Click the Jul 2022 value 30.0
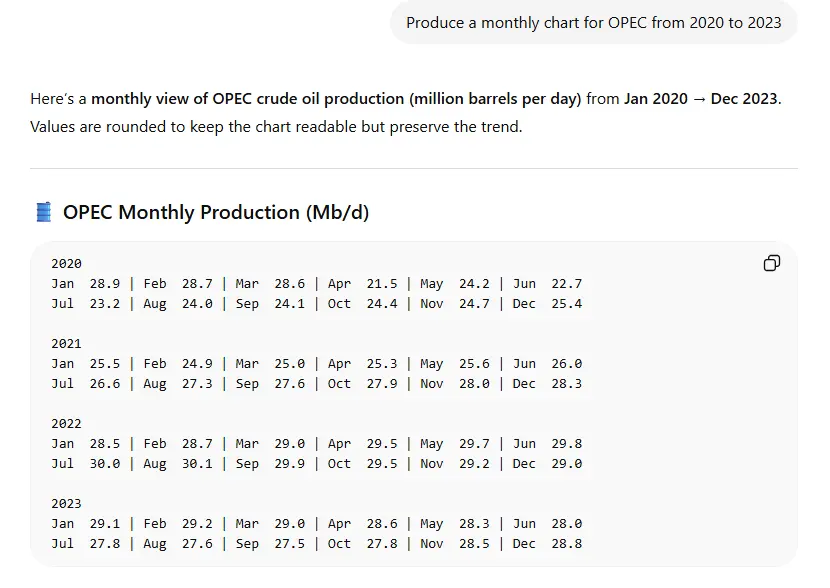This screenshot has width=830, height=588. 105,464
